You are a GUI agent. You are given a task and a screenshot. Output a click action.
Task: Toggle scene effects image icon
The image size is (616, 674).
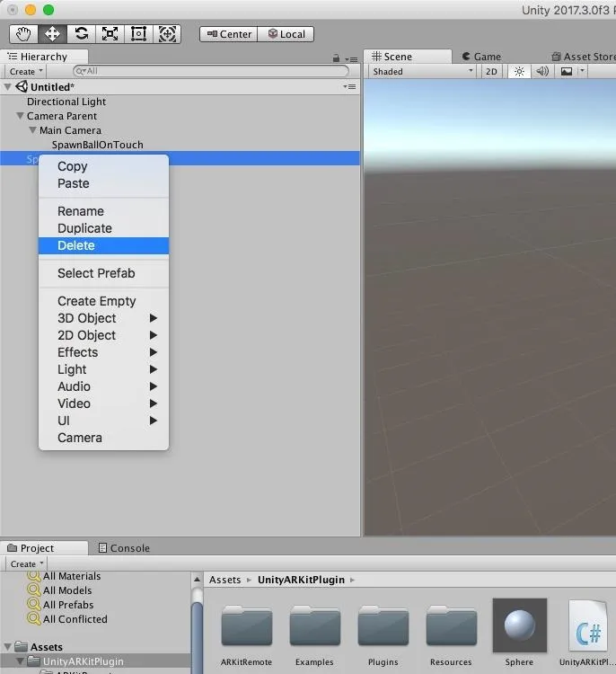[567, 71]
